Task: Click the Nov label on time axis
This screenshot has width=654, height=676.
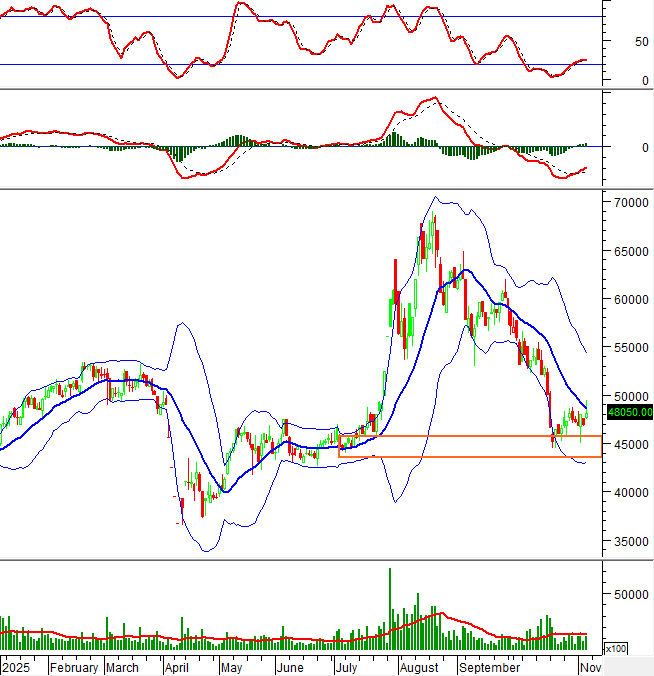Action: pos(591,667)
